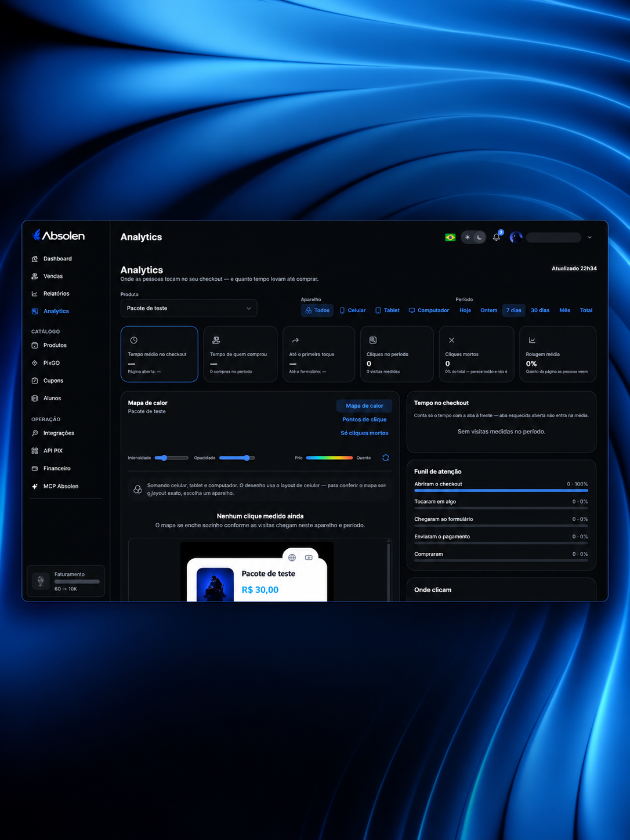Viewport: 630px width, 840px height.
Task: Click the Cupons icon in the sidebar
Action: point(35,381)
